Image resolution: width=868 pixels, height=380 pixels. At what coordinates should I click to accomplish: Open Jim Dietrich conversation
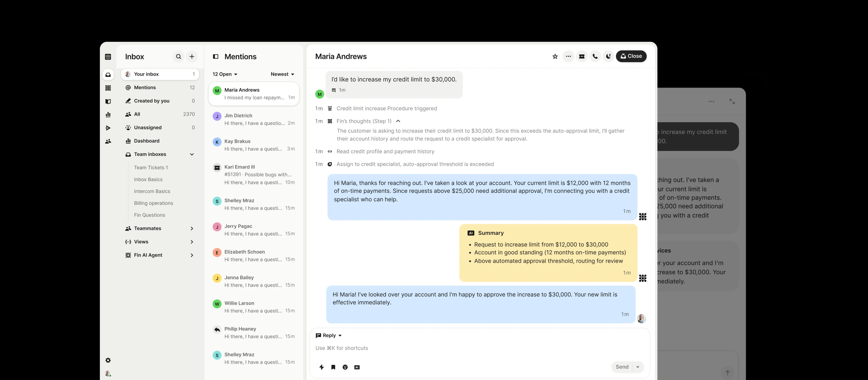254,119
